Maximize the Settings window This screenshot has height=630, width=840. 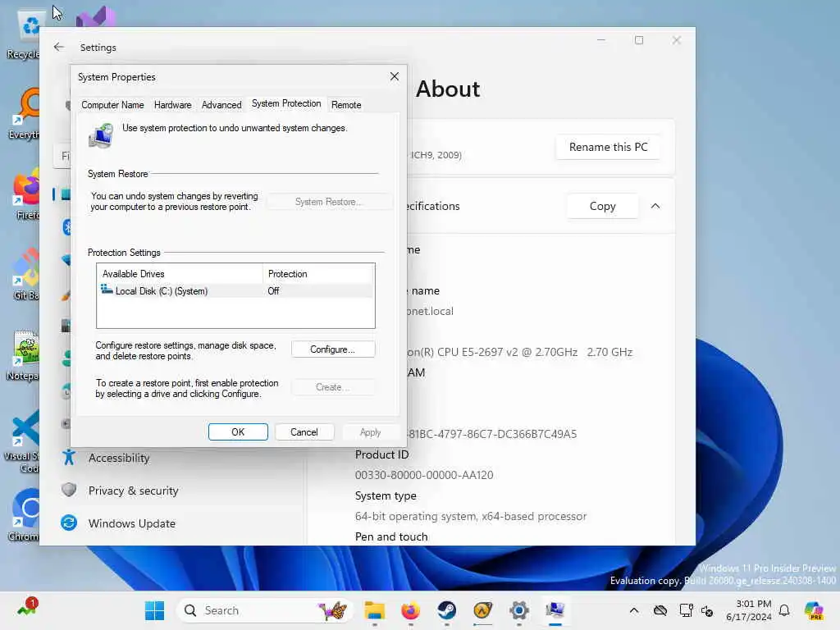[x=638, y=40]
